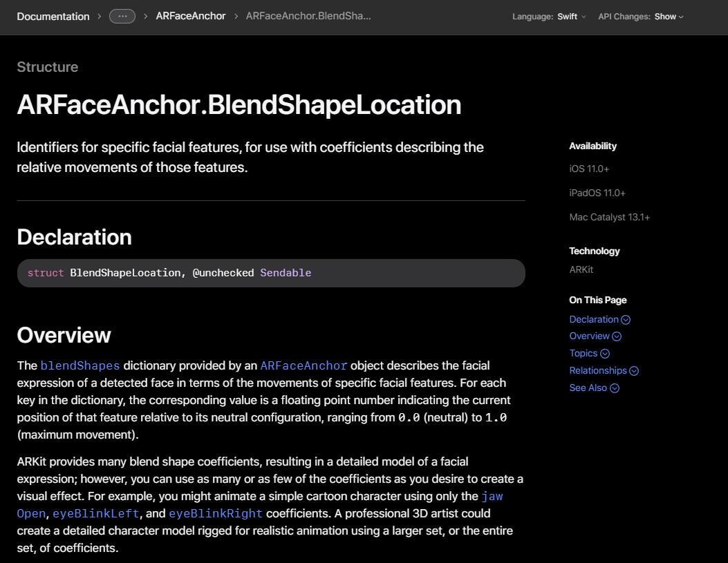Jump to the Topics section link
The image size is (728, 563).
point(583,353)
